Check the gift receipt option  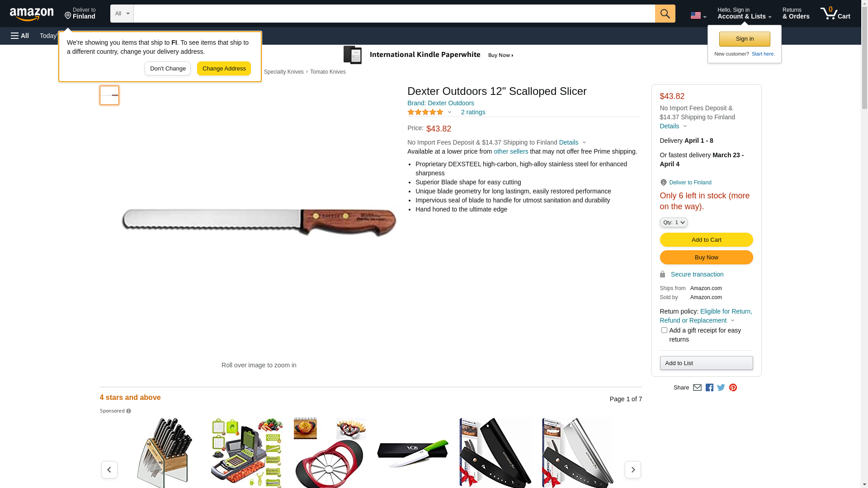pos(664,330)
